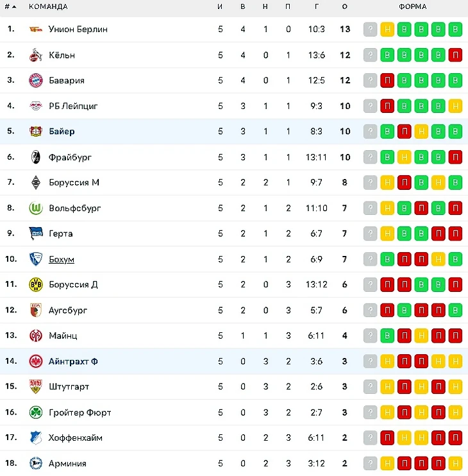Open the Бохум team link
468x476 pixels.
click(62, 259)
